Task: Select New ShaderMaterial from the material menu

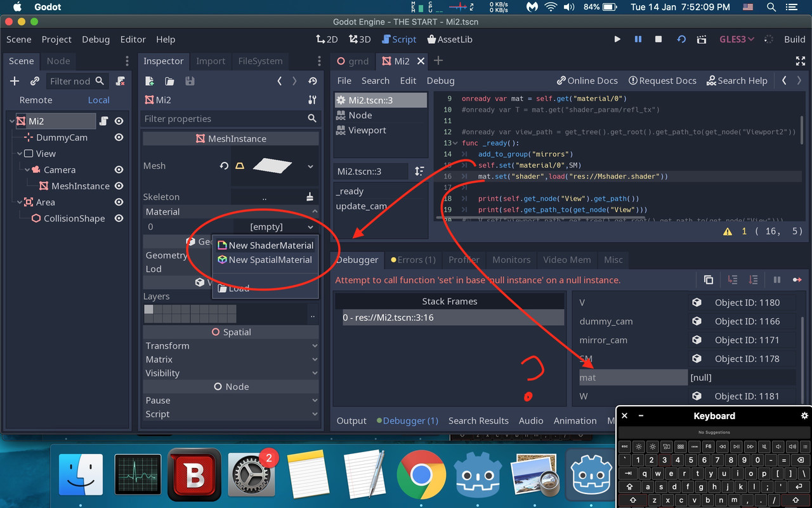Action: [265, 245]
